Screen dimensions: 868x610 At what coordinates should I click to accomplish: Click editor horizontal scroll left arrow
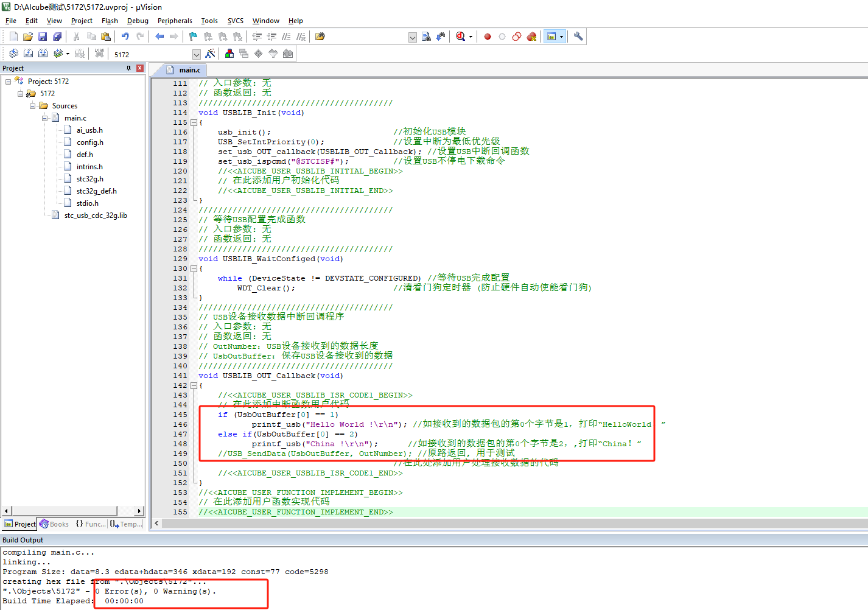pos(156,523)
